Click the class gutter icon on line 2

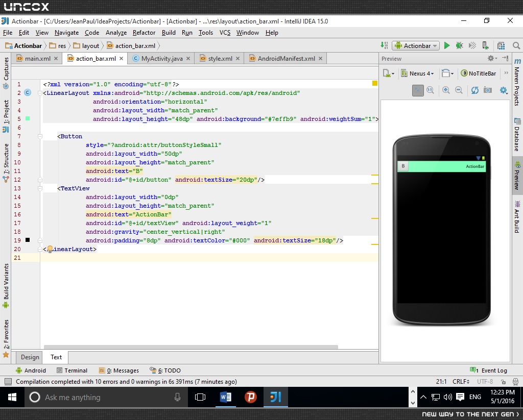tap(28, 93)
